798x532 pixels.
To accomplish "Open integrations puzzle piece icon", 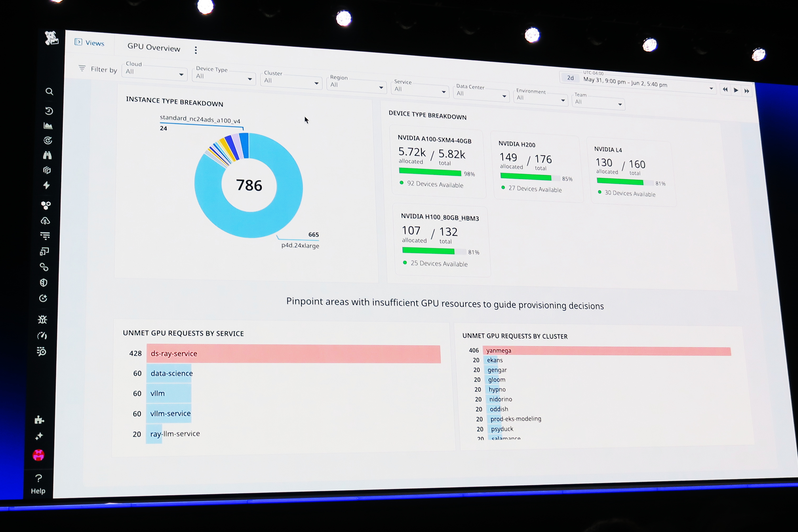I will point(39,420).
